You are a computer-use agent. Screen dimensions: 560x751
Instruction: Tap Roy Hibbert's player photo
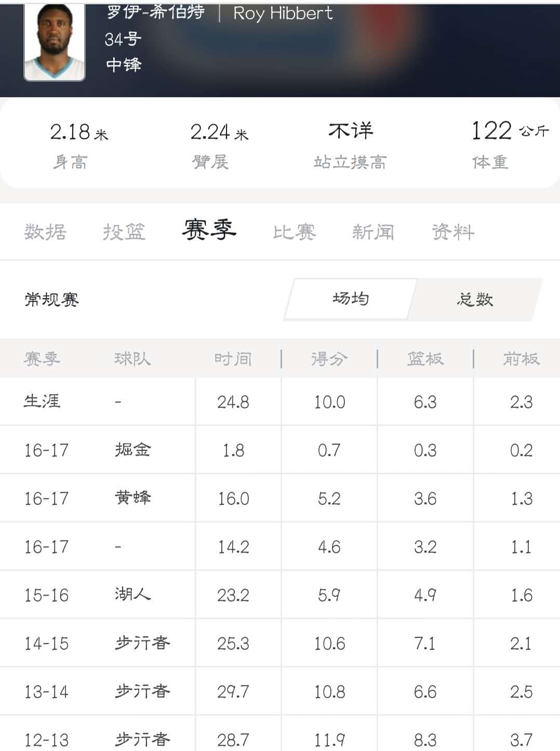[x=55, y=42]
